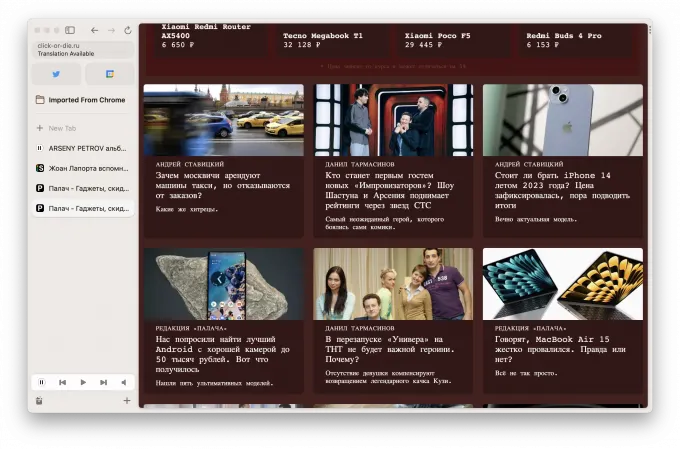Open the MacBook Air 15 article thumbnail
The width and height of the screenshot is (680, 449).
coord(562,284)
